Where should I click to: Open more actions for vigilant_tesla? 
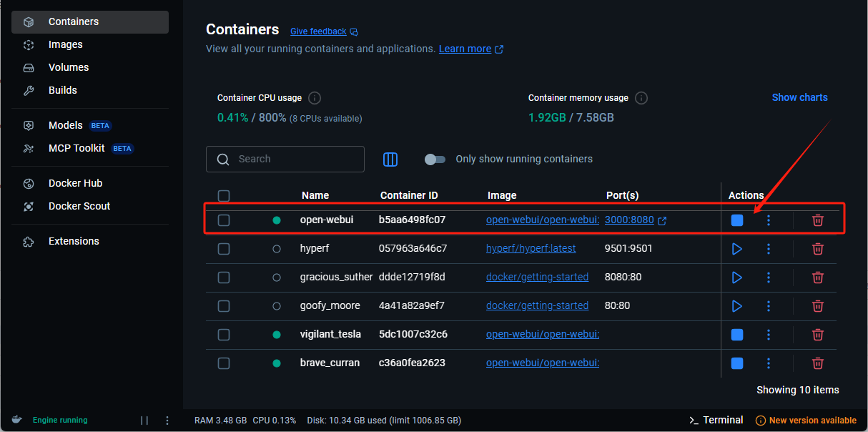[769, 335]
